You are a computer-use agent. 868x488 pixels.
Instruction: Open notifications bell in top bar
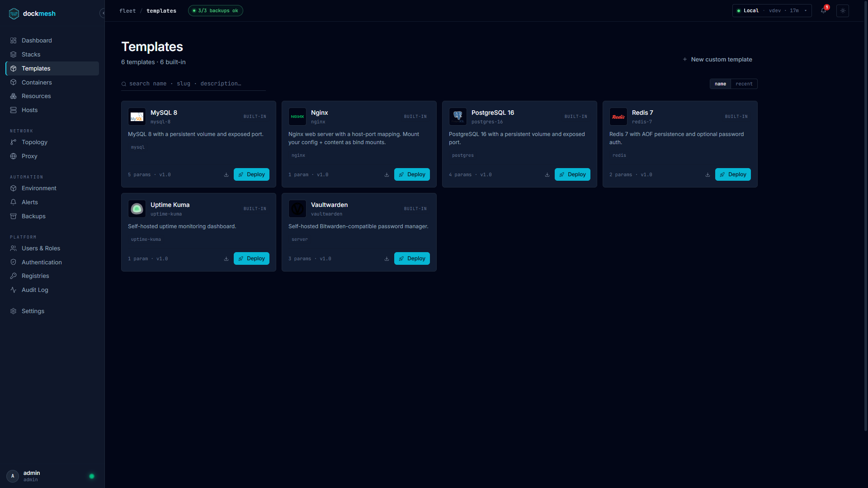(x=824, y=11)
